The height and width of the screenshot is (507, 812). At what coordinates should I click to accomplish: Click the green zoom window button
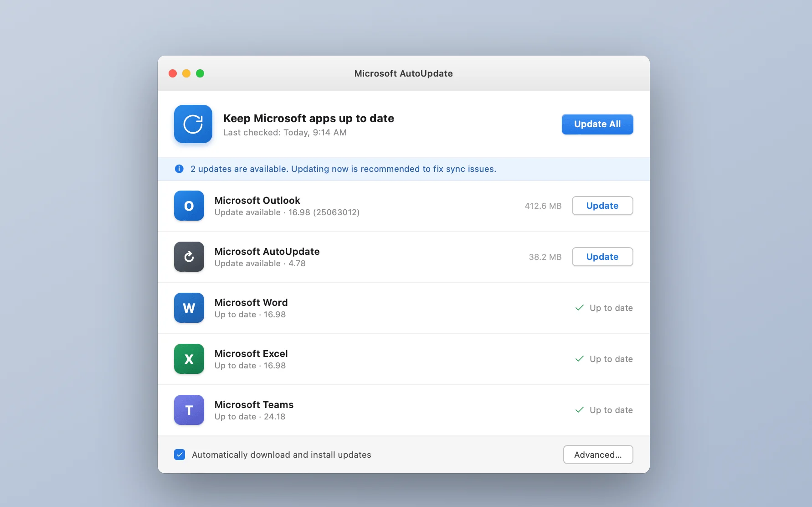[200, 73]
